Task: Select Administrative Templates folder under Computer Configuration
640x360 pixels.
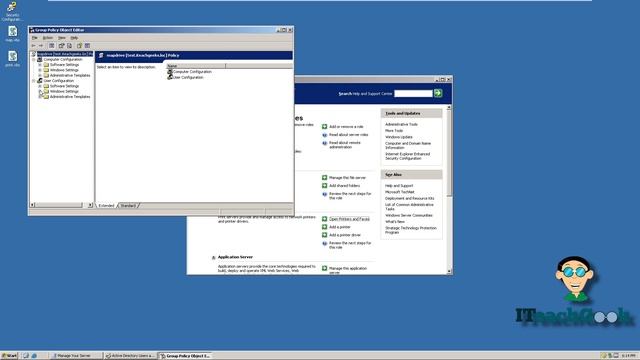Action: pos(70,76)
